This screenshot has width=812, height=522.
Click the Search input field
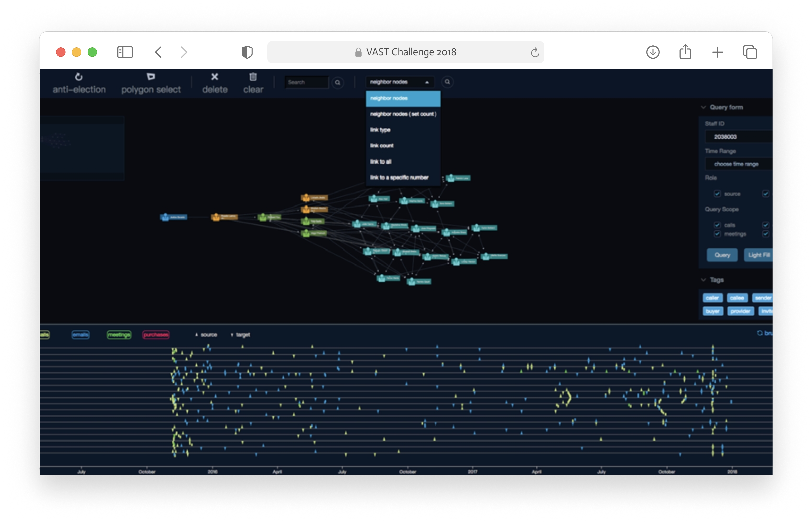(x=306, y=82)
